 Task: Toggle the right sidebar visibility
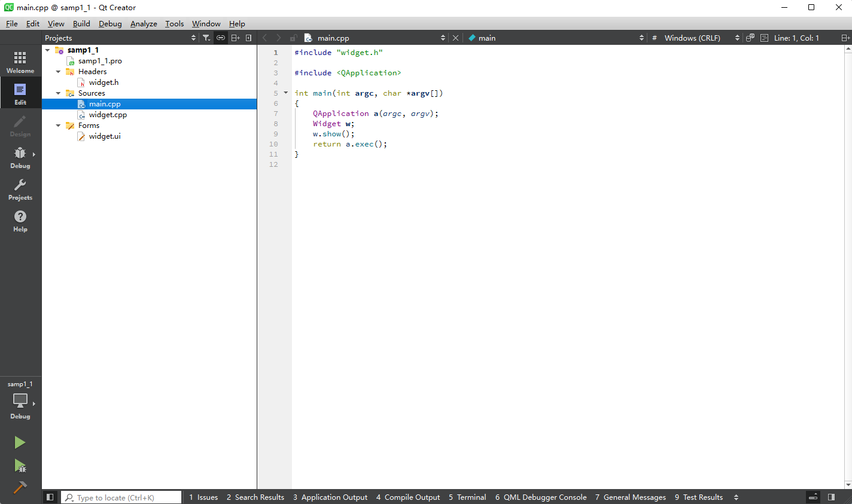click(831, 497)
